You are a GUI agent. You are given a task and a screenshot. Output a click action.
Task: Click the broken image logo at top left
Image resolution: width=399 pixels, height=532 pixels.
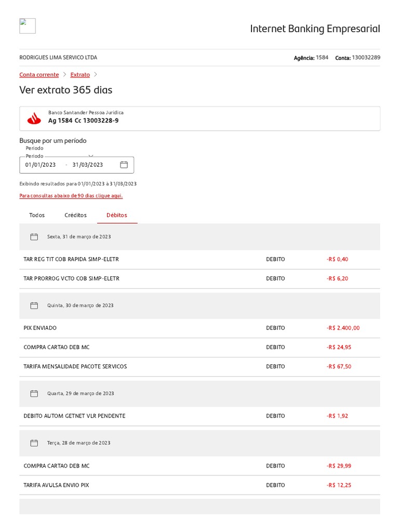(28, 26)
